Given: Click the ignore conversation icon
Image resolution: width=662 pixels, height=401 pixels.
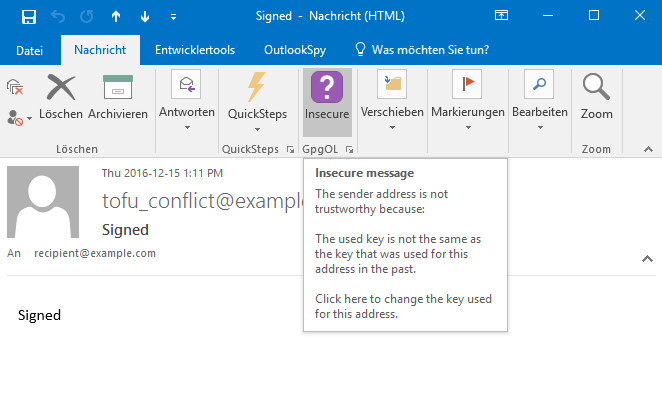Looking at the screenshot, I should pos(15,88).
